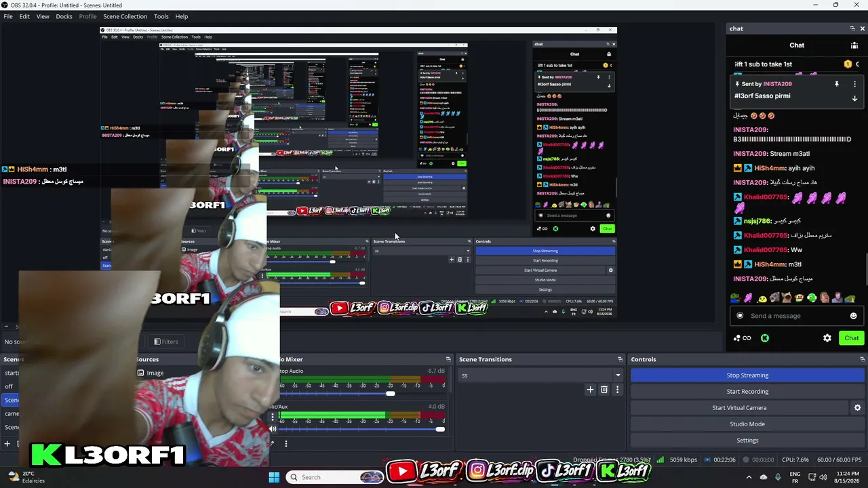Enable Studio Mode
Screen dimensions: 868x488
747,424
